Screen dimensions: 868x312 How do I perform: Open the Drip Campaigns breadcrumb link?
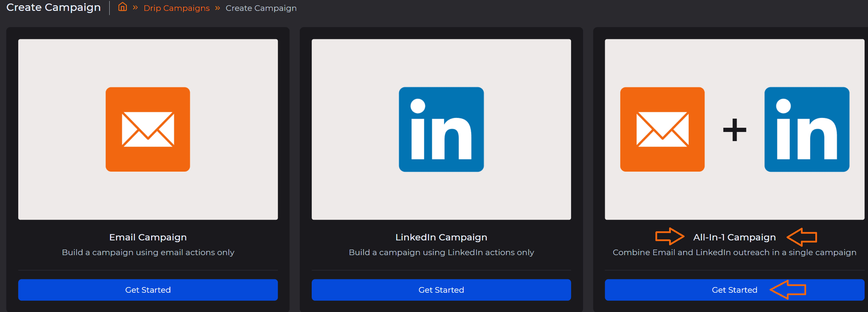176,8
